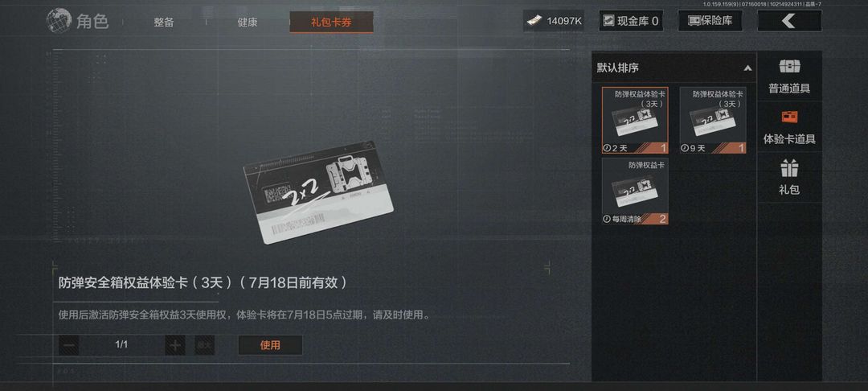Image resolution: width=868 pixels, height=391 pixels.
Task: Click the 使用 button
Action: 270,345
